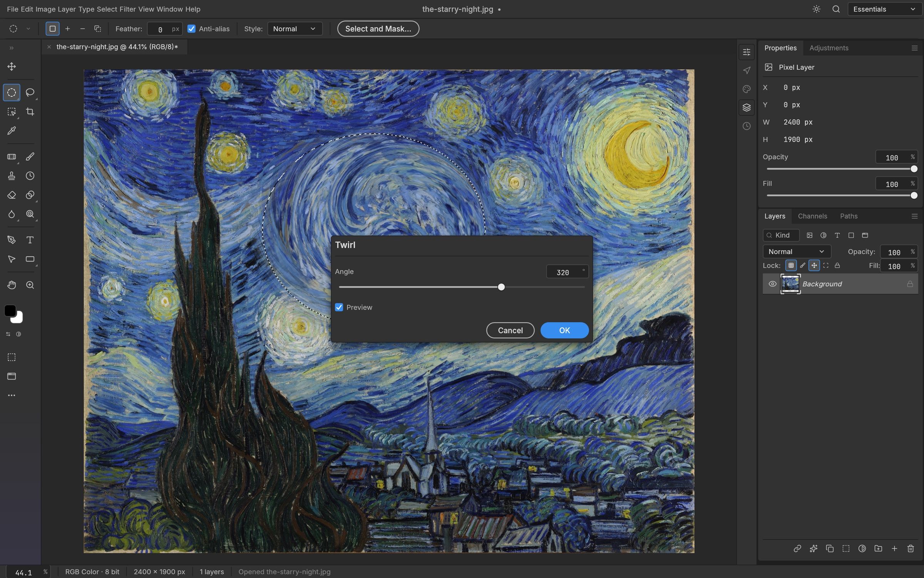
Task: Expand the tool preset chevron in options bar
Action: 28,29
